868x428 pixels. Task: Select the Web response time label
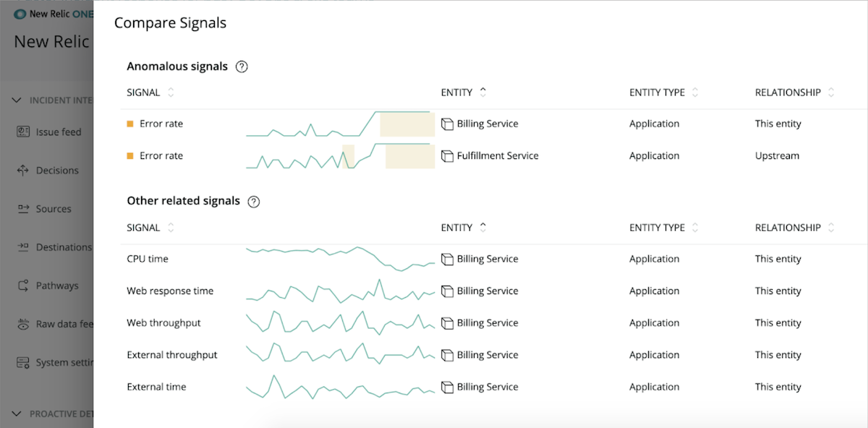tap(170, 291)
